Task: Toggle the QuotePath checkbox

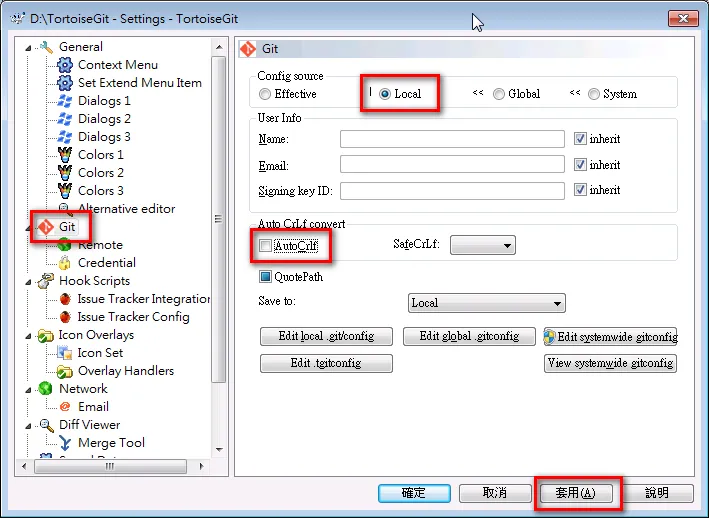Action: coord(265,276)
